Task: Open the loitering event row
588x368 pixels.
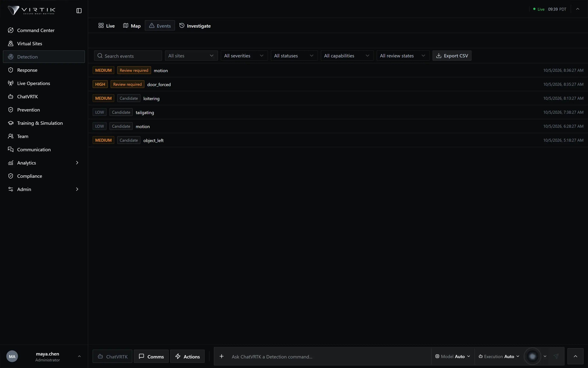Action: 338,98
